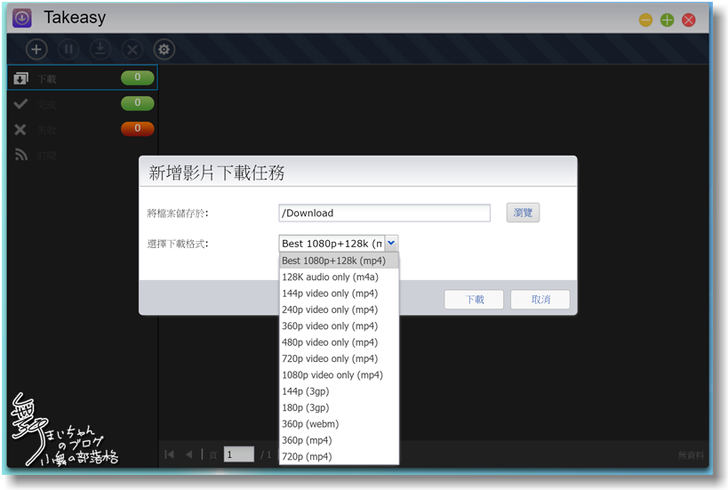Choose 360p video only (mp4)

pyautogui.click(x=339, y=326)
